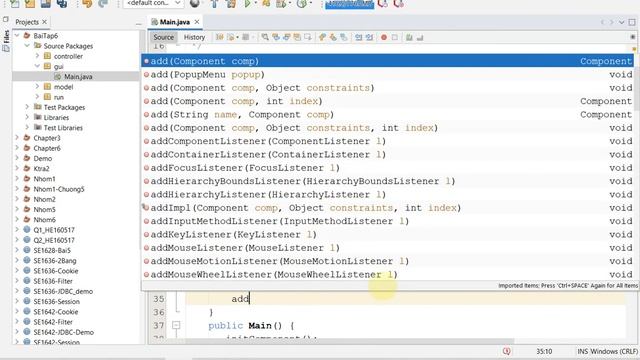The image size is (640, 360).
Task: Open the run button dropdown arrow
Action: point(255,4)
